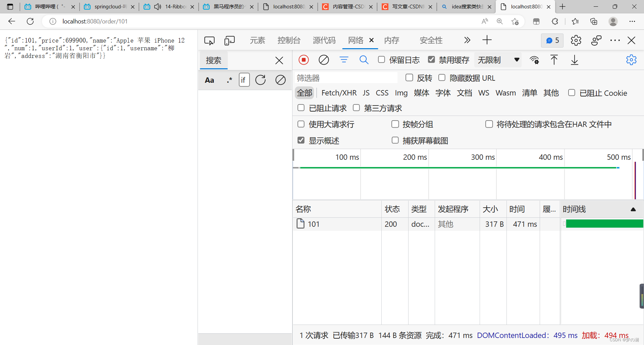Screen dimensions: 644x345
Task: Toggle device emulation icon
Action: 229,41
